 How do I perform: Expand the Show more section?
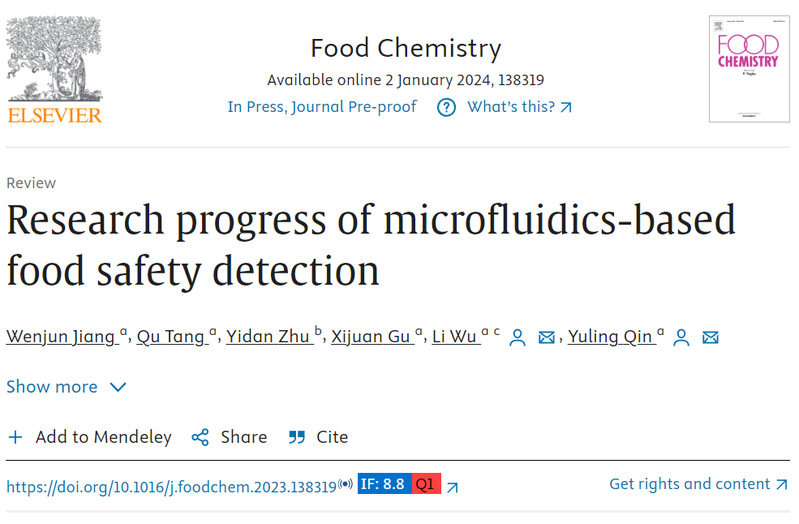click(66, 387)
